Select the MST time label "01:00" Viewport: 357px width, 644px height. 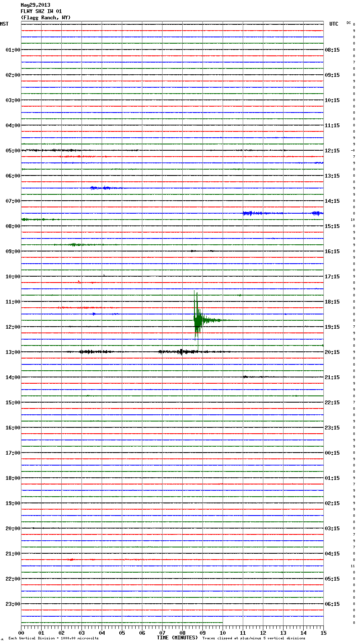(13, 50)
